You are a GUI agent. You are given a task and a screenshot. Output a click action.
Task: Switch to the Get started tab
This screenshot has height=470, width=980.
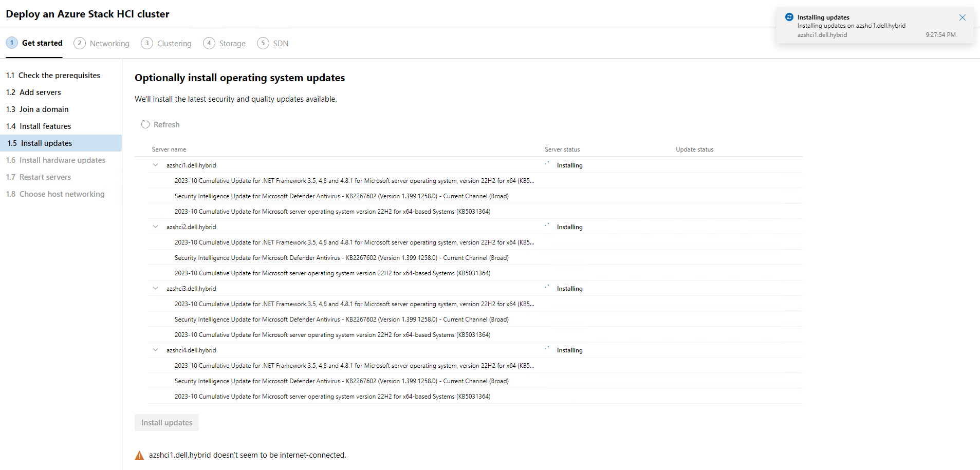pos(42,43)
